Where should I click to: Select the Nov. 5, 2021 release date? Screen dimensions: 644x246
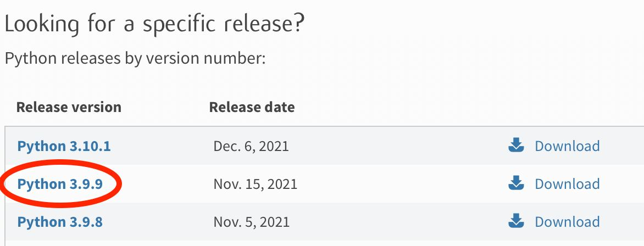pos(251,222)
